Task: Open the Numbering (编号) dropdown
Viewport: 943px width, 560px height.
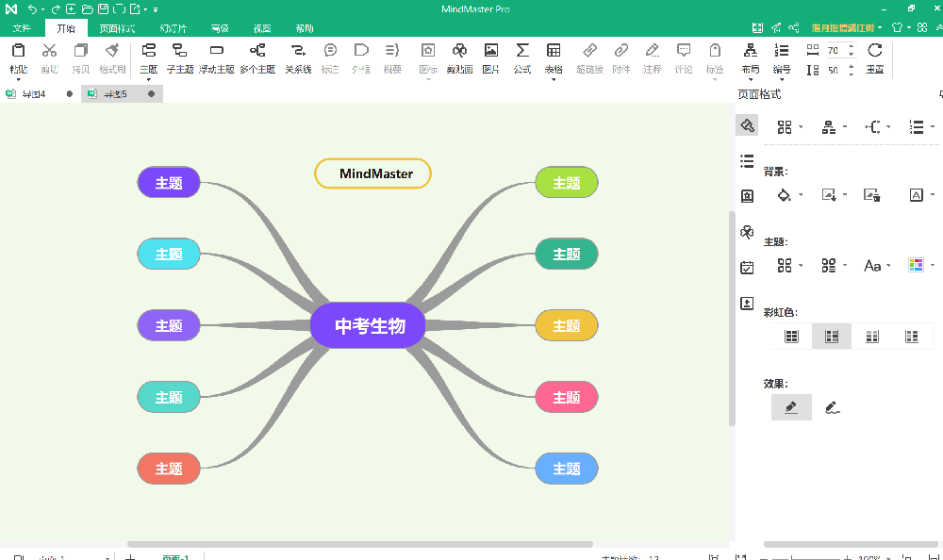Action: coord(782,80)
